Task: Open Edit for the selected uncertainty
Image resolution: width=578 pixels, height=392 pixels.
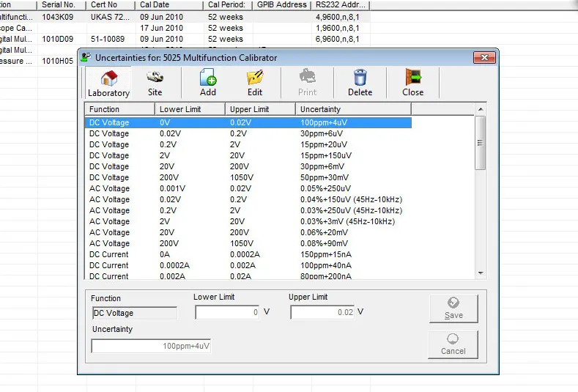Action: (x=255, y=83)
